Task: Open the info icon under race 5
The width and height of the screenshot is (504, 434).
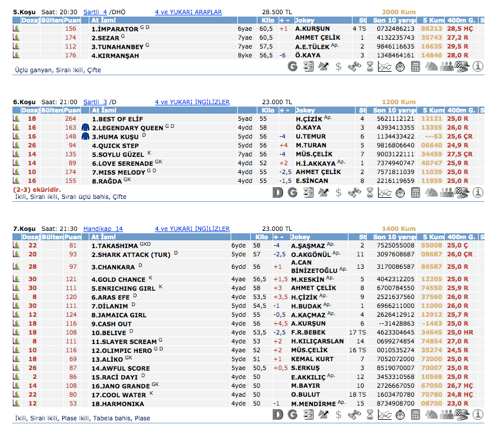Action: [479, 67]
